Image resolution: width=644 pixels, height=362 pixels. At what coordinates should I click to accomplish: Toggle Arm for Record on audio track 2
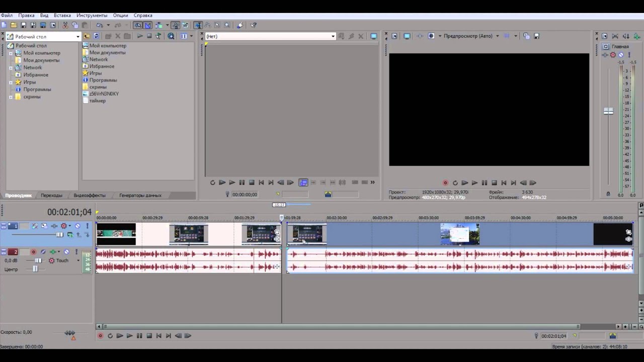pyautogui.click(x=33, y=252)
